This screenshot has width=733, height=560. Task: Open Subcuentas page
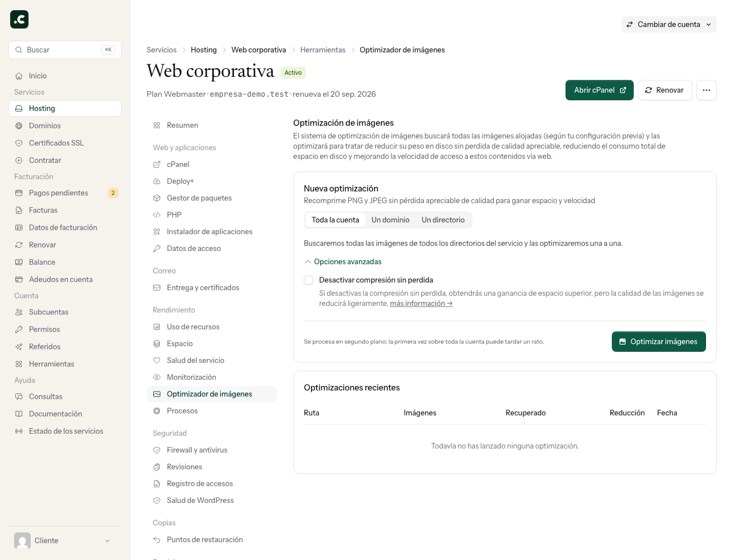(65, 312)
